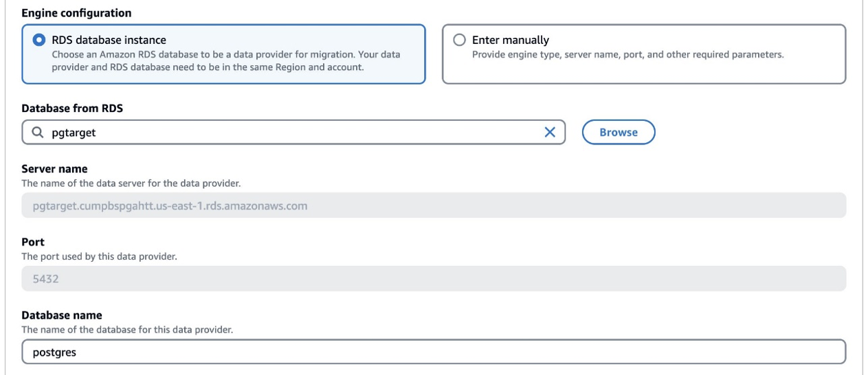
Task: Click the Database name label
Action: [62, 315]
